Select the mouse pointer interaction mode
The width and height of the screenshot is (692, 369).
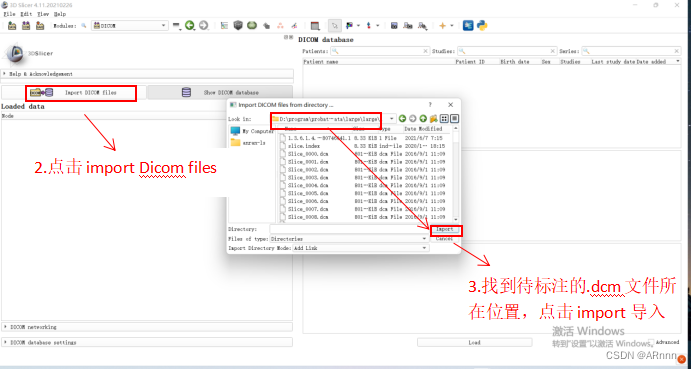coord(335,26)
